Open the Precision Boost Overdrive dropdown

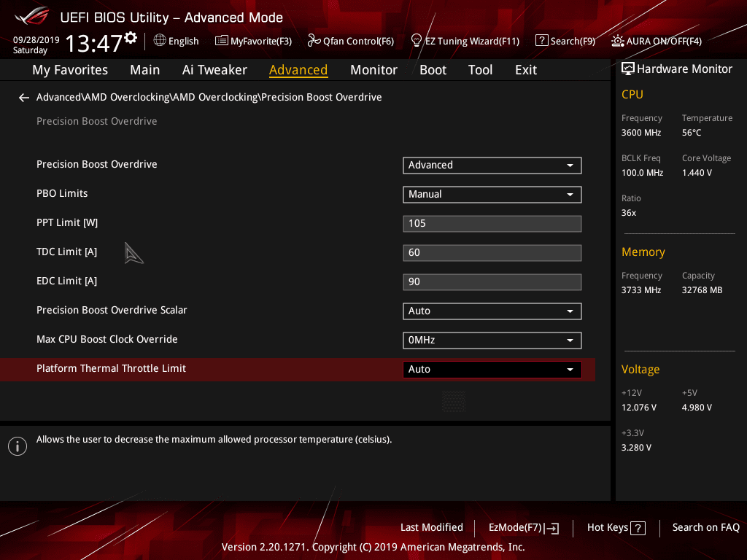[492, 166]
